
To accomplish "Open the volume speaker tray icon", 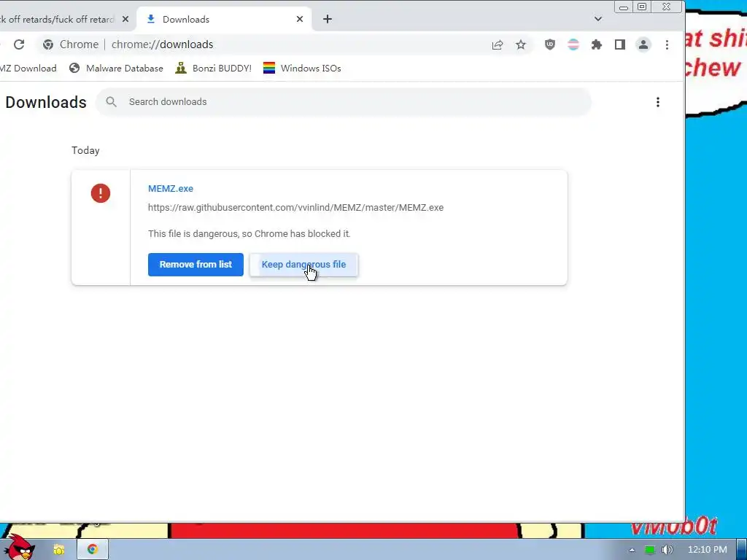I will point(667,550).
